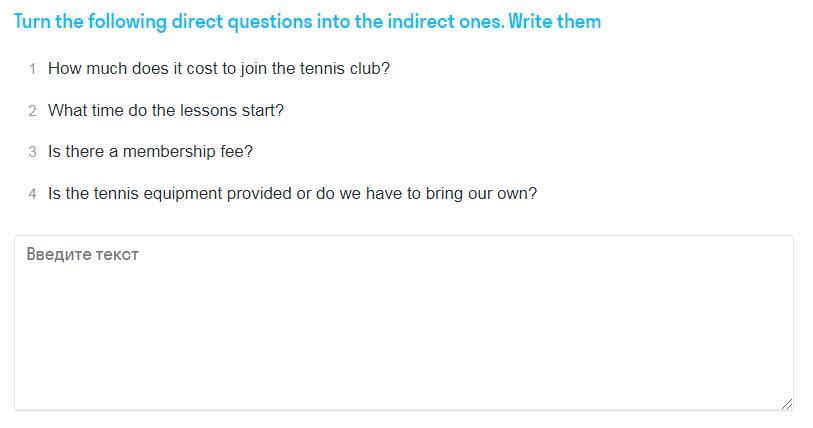
Task: Click the placeholder text 'Введите текст'
Action: click(82, 254)
